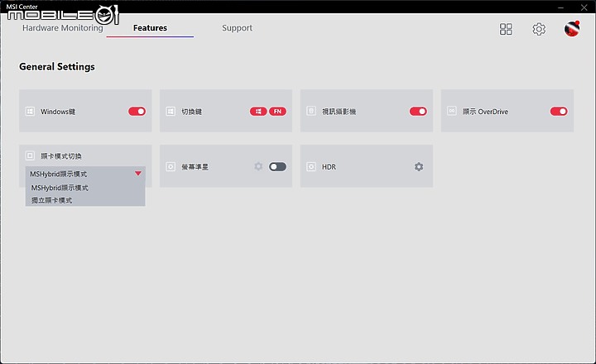Screen dimensions: 596x364
Task: Open the Hardware Monitoring tab
Action: 63,28
